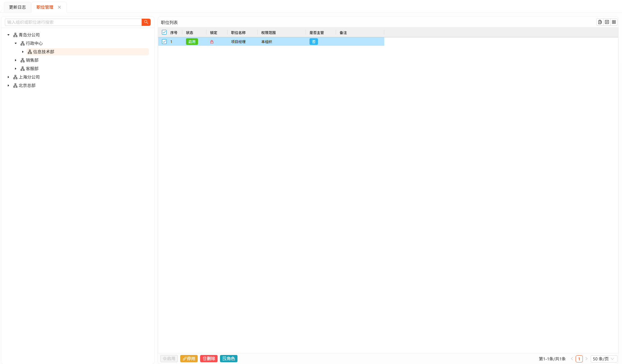
Task: Click the previous page arrow
Action: [572, 359]
